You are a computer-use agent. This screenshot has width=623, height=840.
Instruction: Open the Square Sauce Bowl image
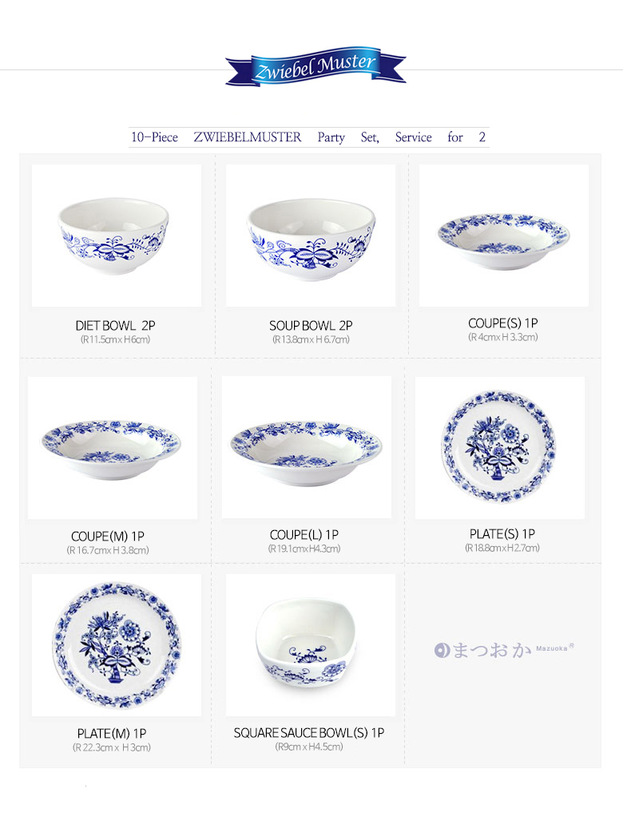pos(311,645)
